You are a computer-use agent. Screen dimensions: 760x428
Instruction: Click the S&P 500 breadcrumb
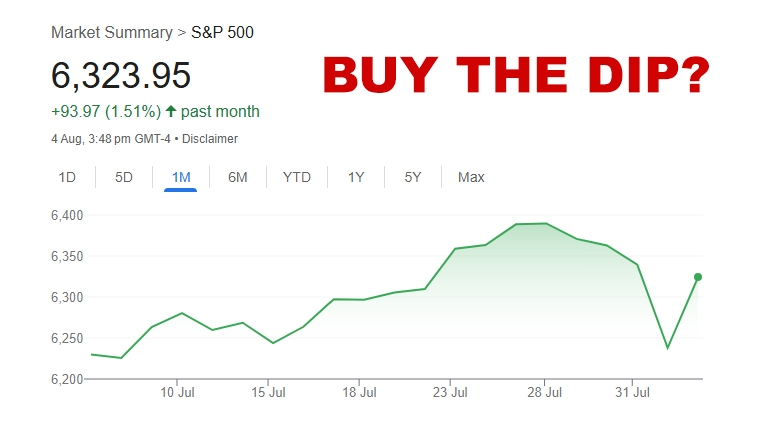222,33
